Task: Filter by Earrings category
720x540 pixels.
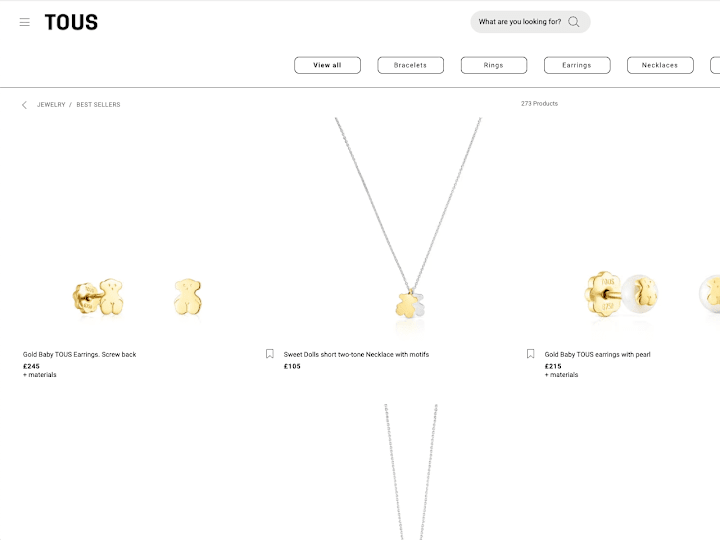Action: pos(577,65)
